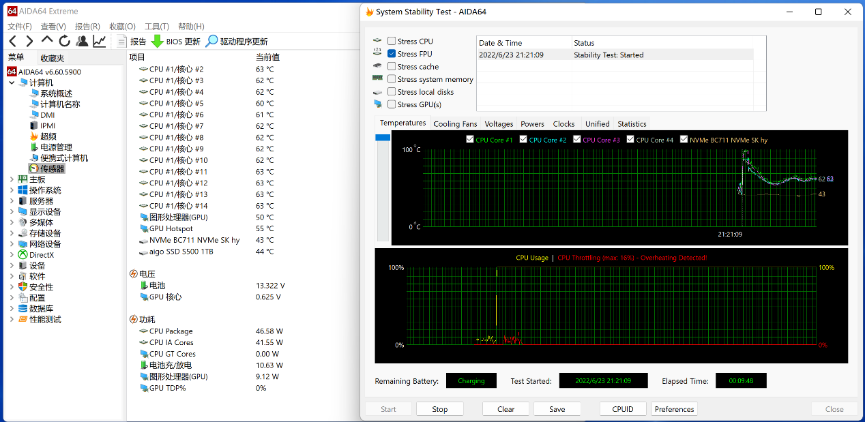This screenshot has width=865, height=422.
Task: Go back with the left arrow toolbar icon
Action: [x=13, y=41]
